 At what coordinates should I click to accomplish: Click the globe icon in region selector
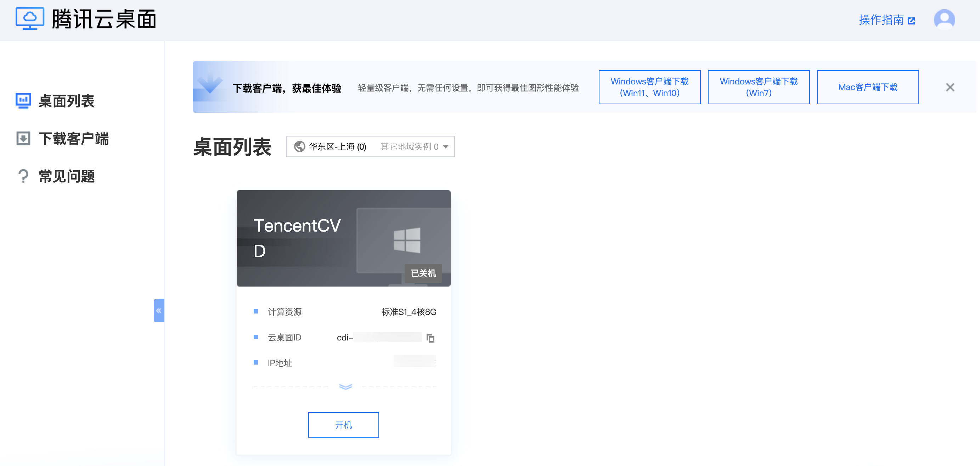[300, 146]
